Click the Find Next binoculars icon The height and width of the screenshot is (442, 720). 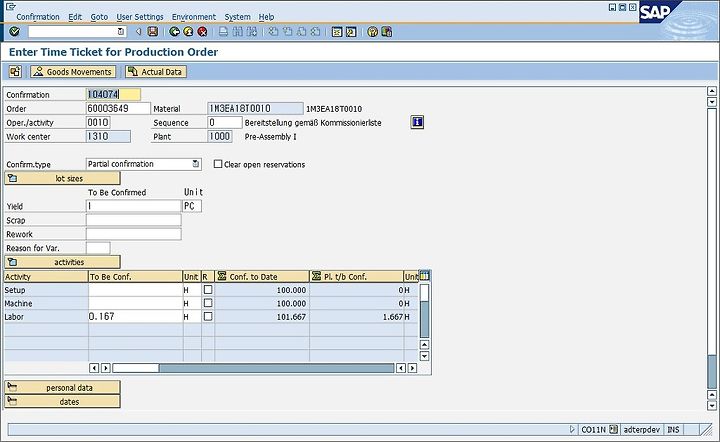click(252, 32)
